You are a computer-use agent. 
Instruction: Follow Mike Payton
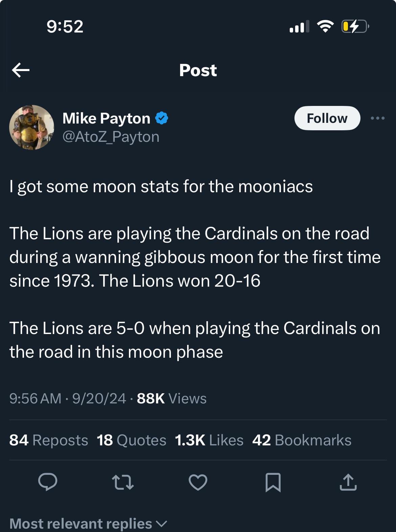[327, 118]
